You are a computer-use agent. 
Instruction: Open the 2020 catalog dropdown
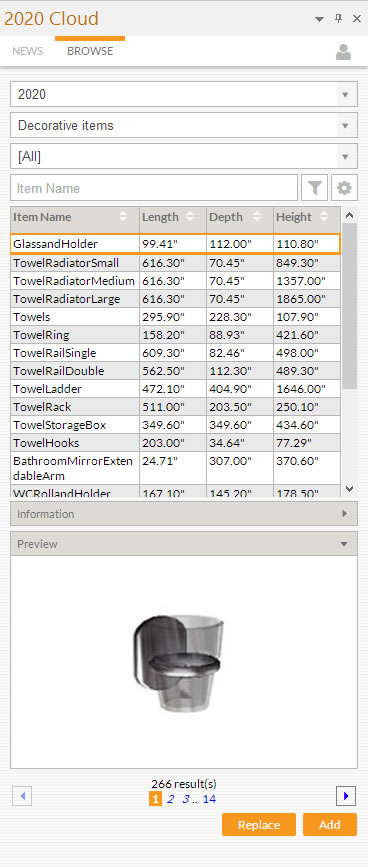coord(184,95)
